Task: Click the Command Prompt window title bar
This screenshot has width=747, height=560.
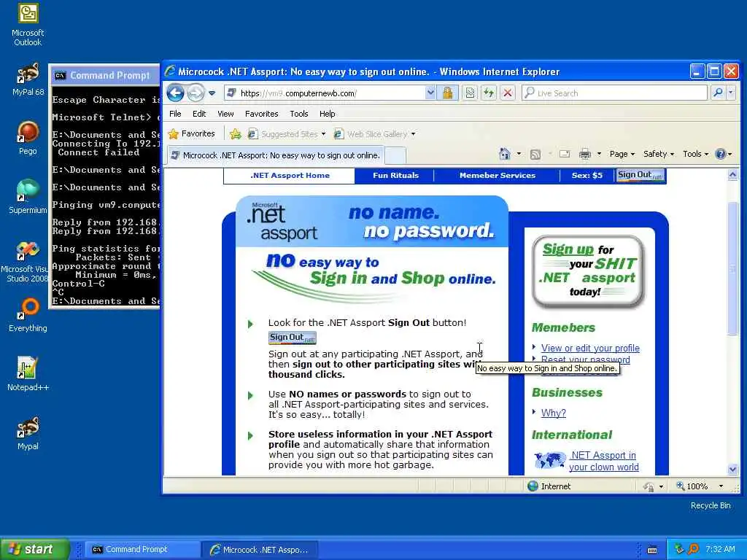Action: pyautogui.click(x=105, y=75)
